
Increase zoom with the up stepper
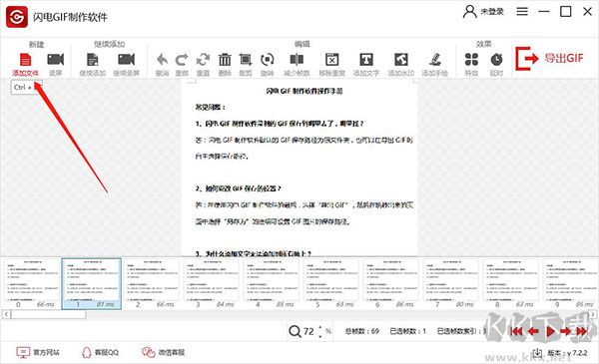[x=320, y=328]
